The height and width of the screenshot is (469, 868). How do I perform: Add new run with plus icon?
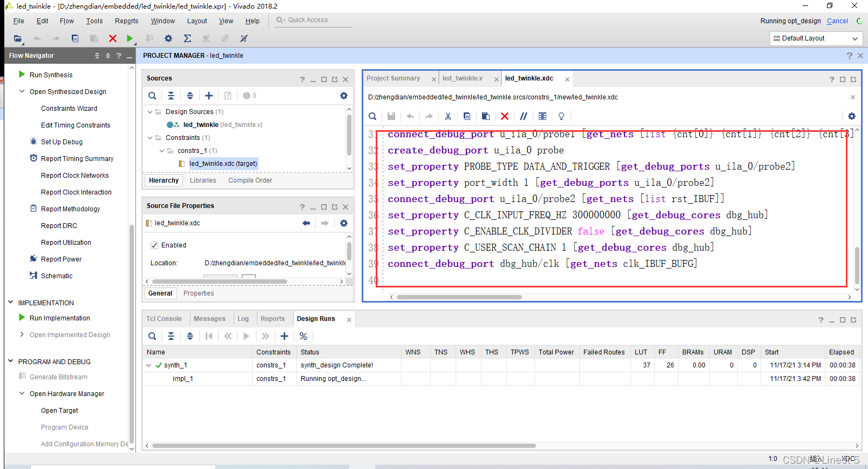click(284, 336)
